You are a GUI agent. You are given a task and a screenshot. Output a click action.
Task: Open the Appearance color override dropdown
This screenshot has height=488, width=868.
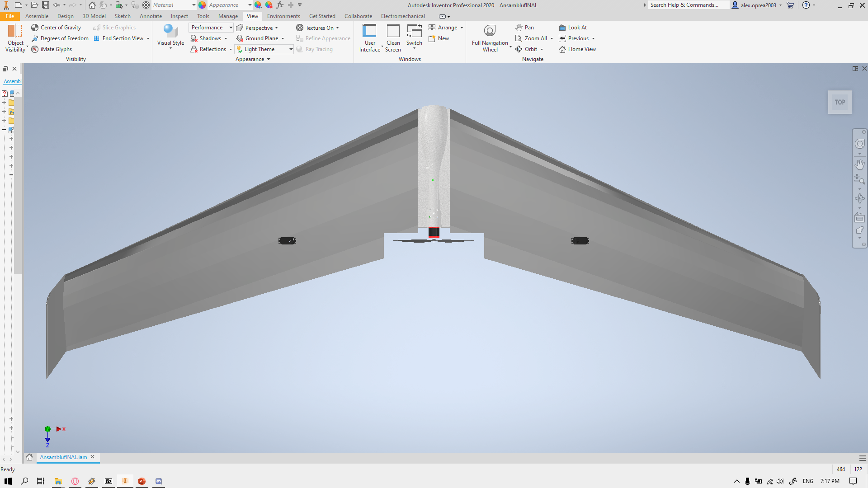[x=250, y=5]
